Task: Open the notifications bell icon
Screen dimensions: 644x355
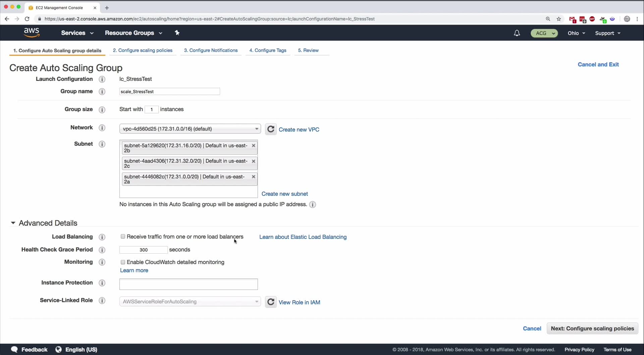Action: pyautogui.click(x=517, y=33)
